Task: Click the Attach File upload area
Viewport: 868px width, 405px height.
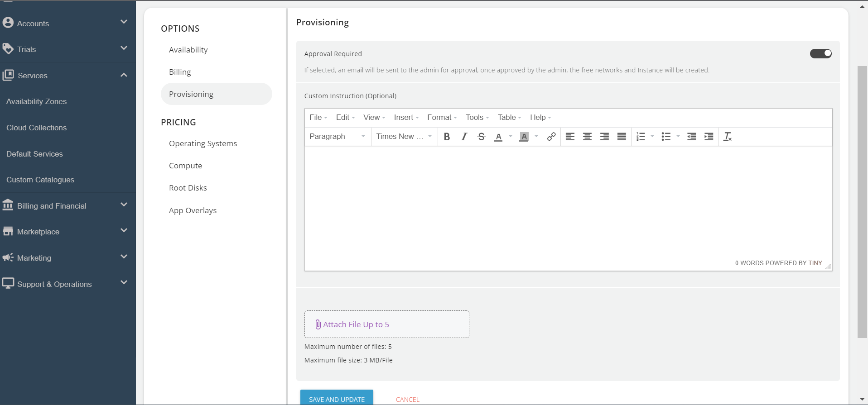Action: pos(386,324)
